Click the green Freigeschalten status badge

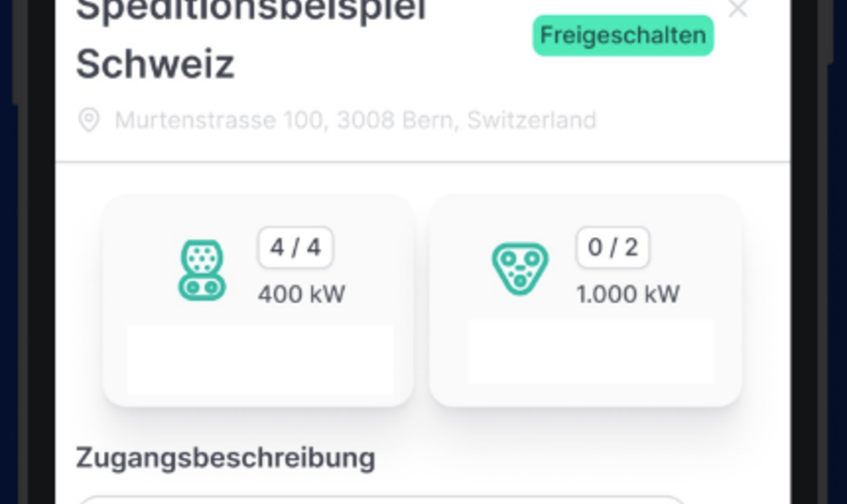(623, 36)
